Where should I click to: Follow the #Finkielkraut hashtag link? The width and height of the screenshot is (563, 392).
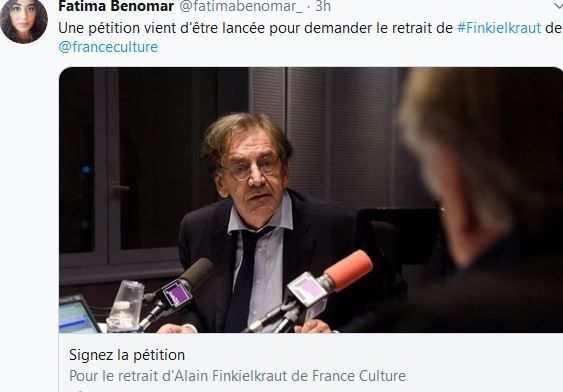coord(499,28)
